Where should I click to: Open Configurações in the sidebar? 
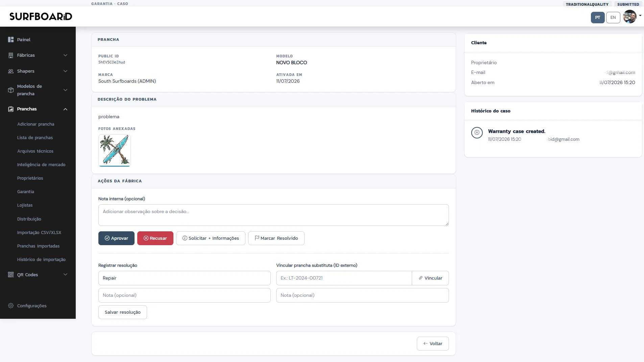32,306
